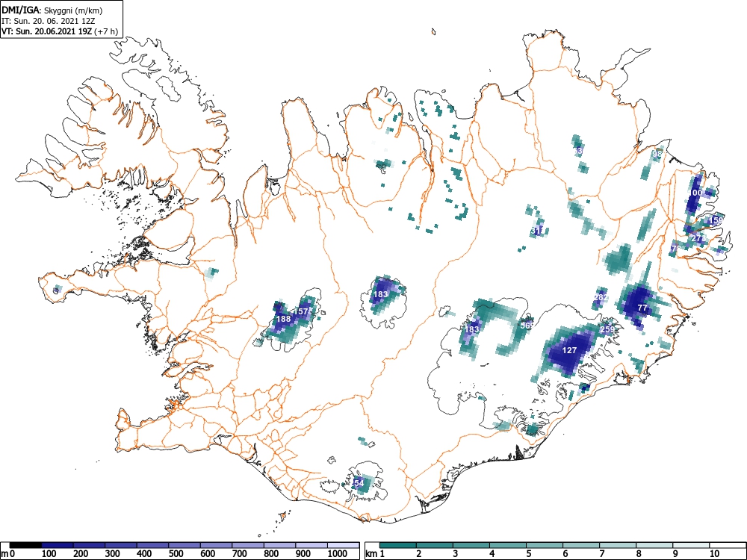Click the '183' label beside the '569' value

(x=471, y=329)
